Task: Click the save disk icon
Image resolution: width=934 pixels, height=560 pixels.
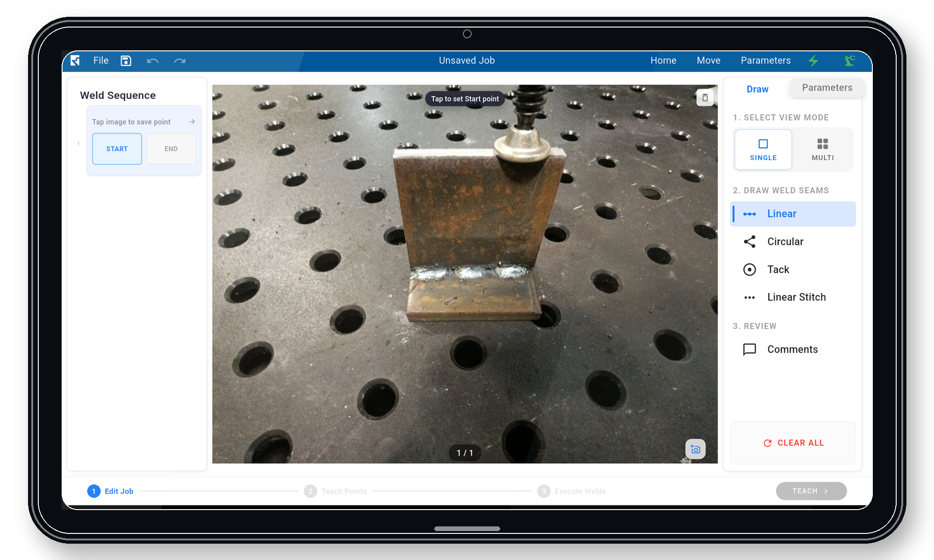Action: pos(126,61)
